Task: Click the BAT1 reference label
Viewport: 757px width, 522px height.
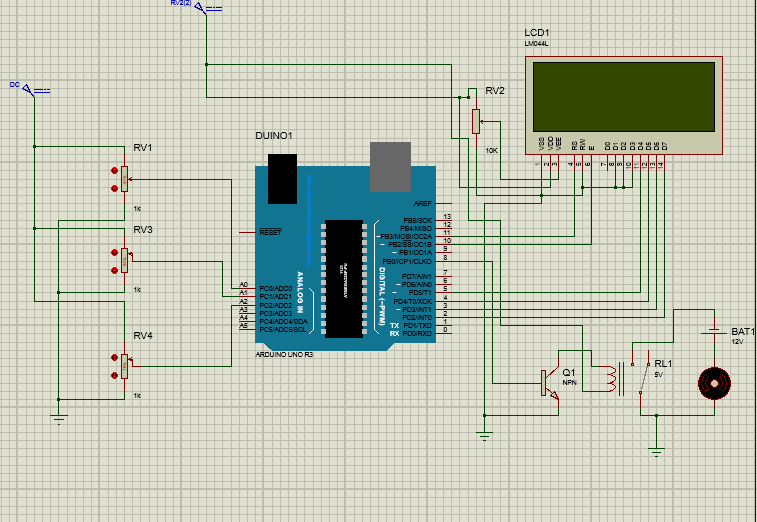Action: pos(743,332)
